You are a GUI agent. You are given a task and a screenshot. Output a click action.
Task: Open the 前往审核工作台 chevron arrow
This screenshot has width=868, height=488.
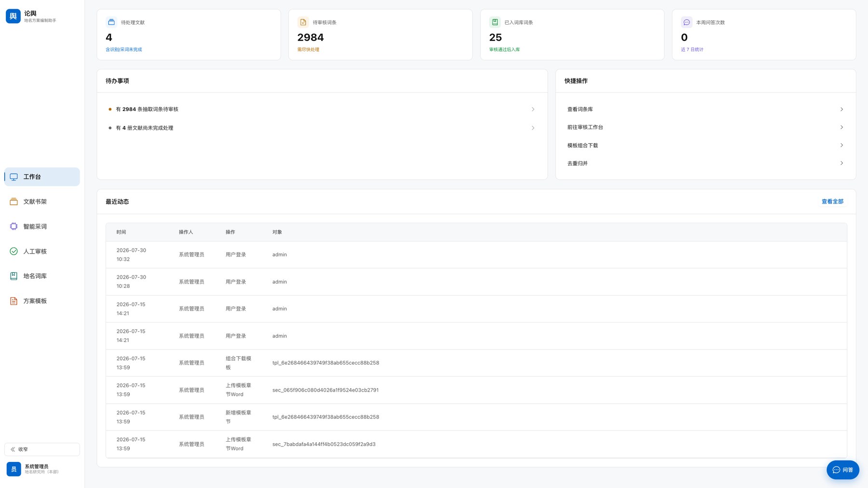(841, 127)
